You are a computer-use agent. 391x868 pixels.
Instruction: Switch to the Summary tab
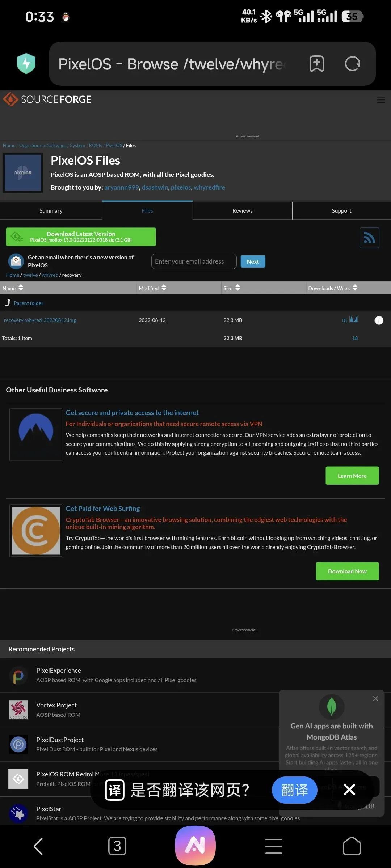(51, 210)
